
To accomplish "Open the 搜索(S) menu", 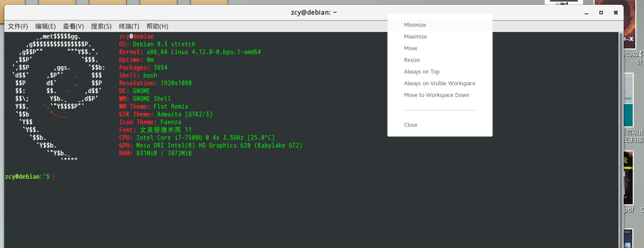I will pyautogui.click(x=101, y=26).
